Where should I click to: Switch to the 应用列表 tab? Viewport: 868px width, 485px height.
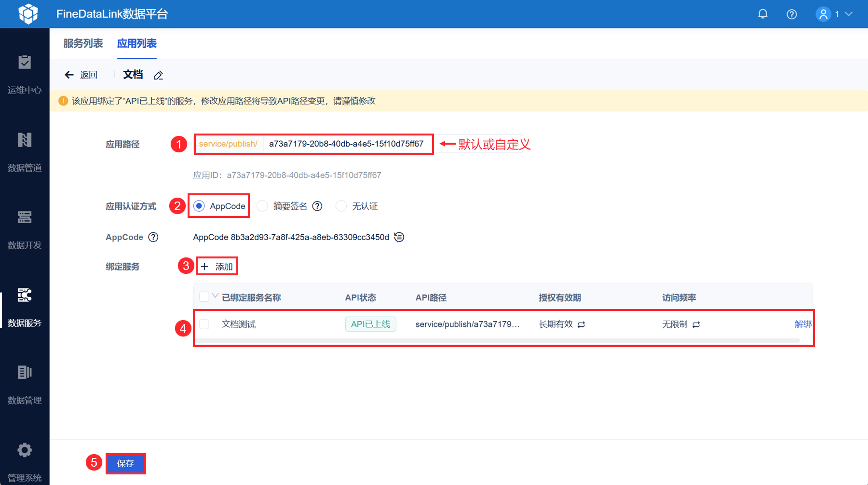coord(137,43)
